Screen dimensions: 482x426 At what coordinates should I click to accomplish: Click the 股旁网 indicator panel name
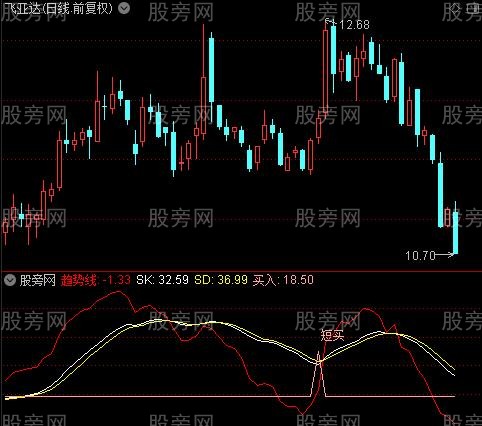tap(37, 280)
